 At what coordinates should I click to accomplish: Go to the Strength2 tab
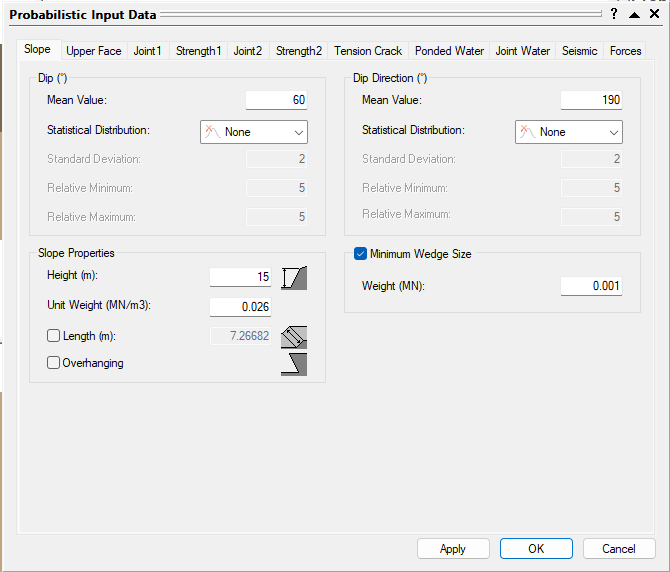[x=299, y=51]
